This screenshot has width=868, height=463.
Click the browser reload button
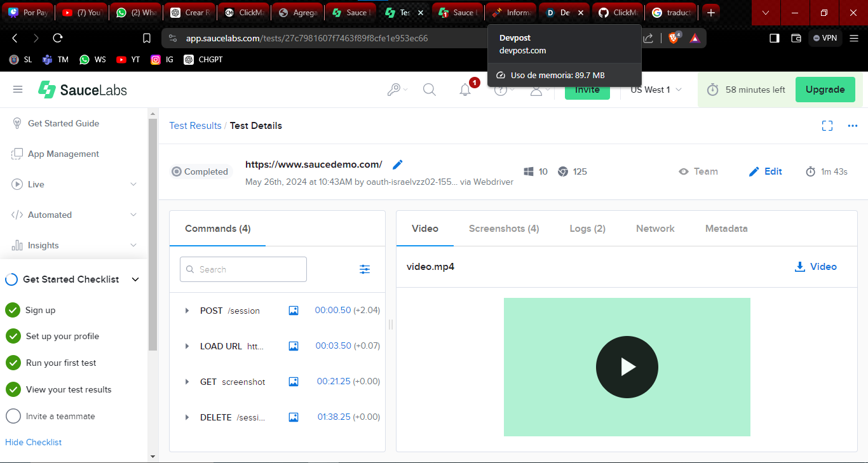pyautogui.click(x=57, y=38)
